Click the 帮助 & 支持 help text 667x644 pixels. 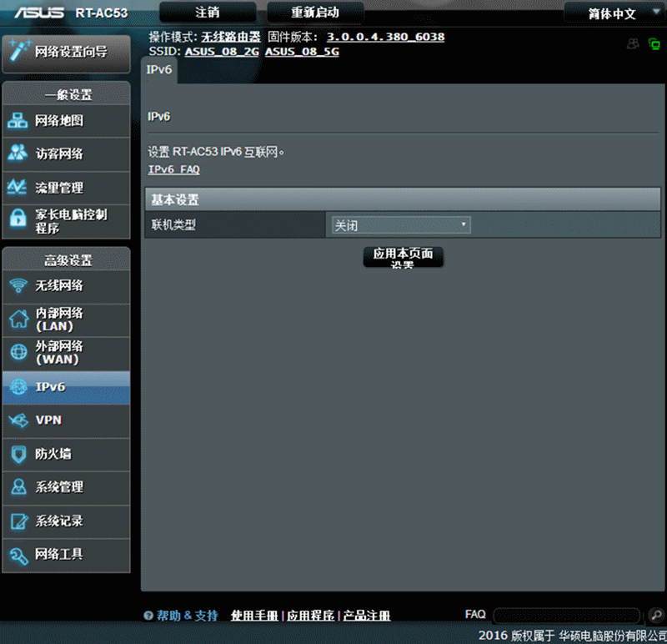[187, 616]
